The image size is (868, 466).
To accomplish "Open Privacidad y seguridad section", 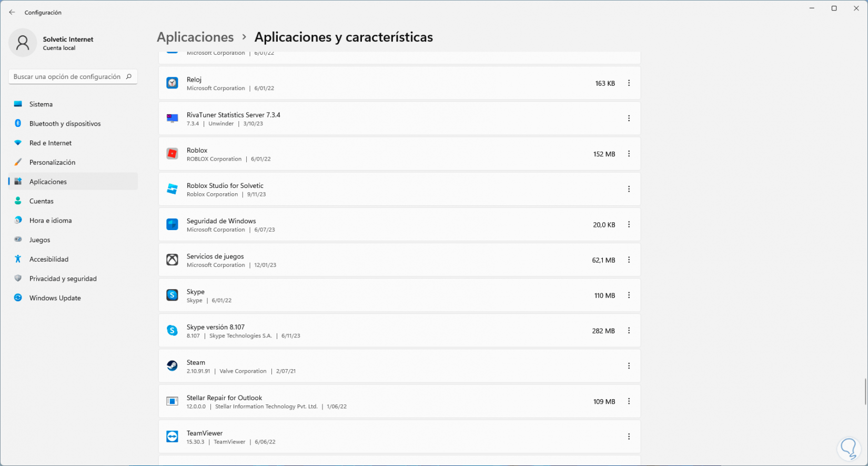I will (63, 279).
